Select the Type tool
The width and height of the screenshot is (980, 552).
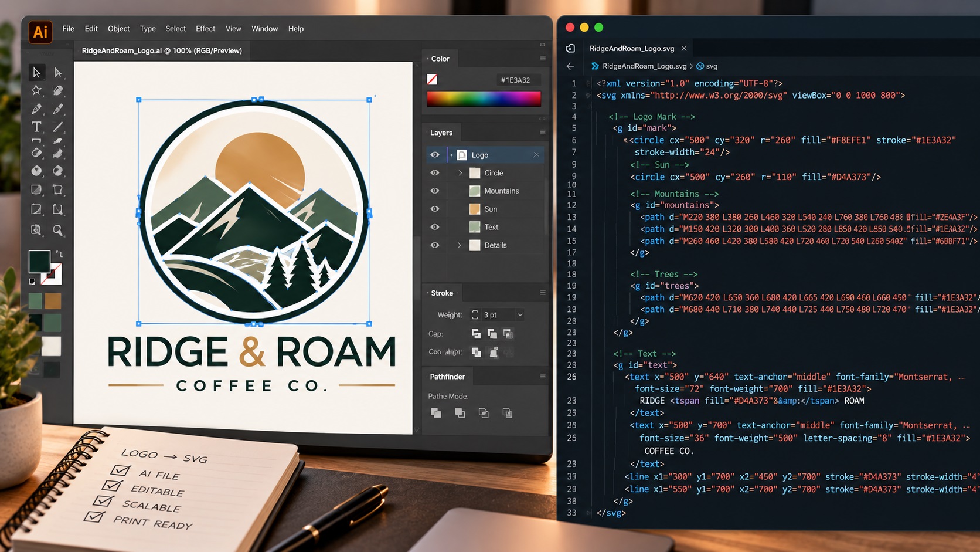pyautogui.click(x=36, y=127)
